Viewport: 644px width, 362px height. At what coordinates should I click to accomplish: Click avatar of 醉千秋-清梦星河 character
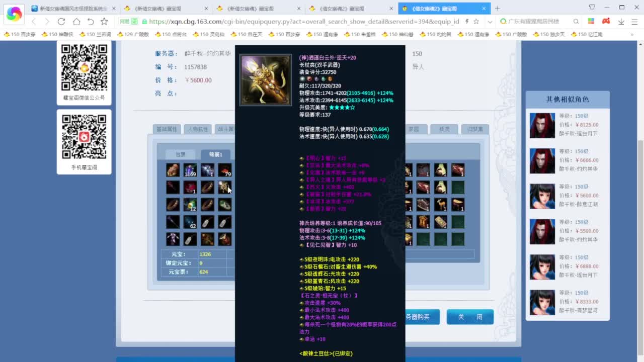coord(542,302)
